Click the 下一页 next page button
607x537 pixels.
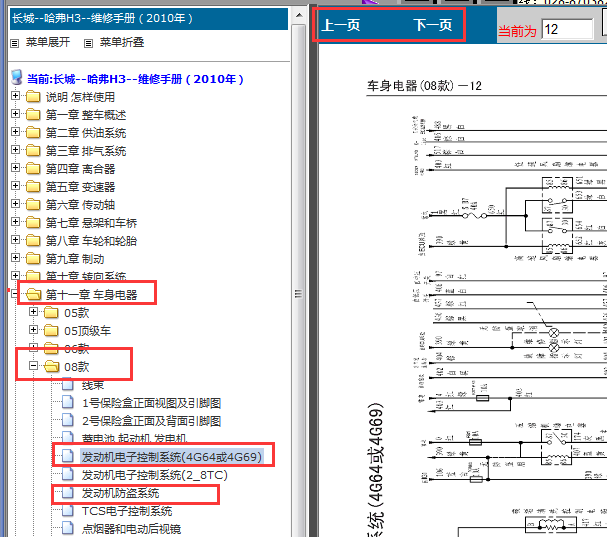433,26
